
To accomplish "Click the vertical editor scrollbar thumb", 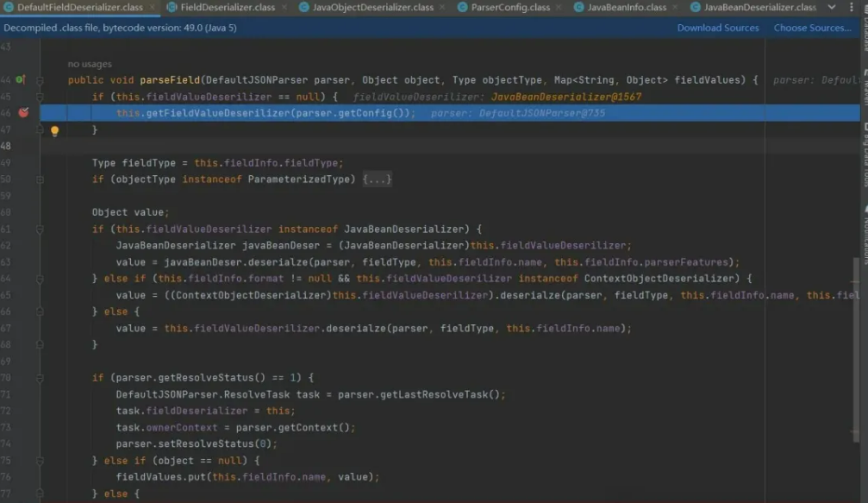I will point(855,350).
